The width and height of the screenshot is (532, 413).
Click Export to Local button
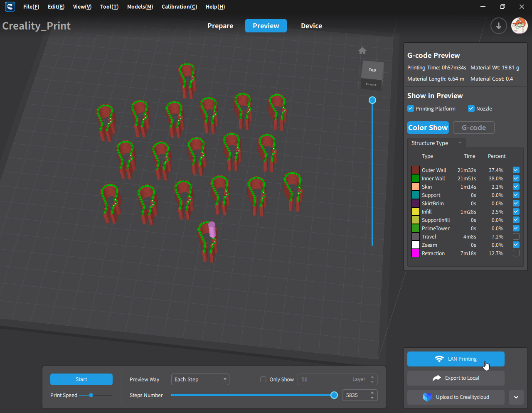pyautogui.click(x=456, y=378)
